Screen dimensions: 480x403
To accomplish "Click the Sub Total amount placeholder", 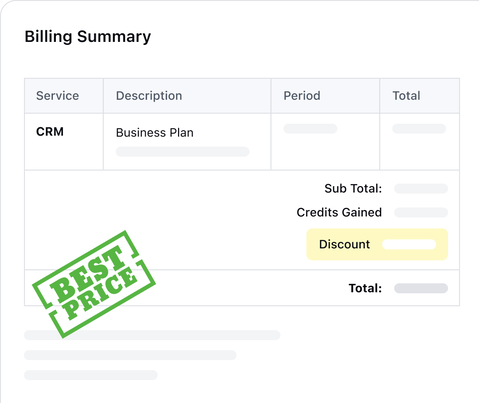I will click(x=421, y=188).
